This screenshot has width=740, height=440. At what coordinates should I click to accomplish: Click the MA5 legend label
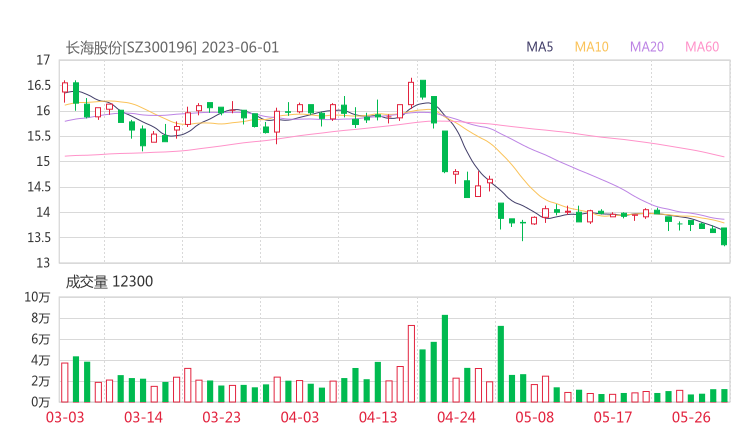(539, 47)
